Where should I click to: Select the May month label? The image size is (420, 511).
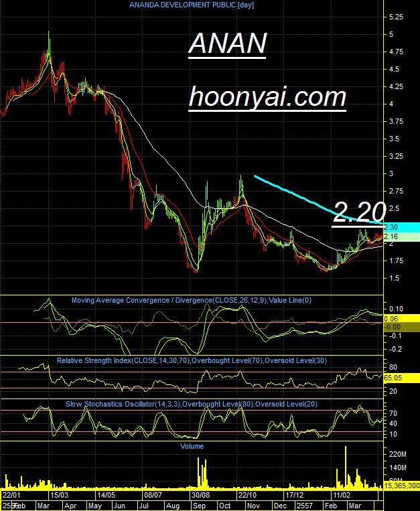pyautogui.click(x=95, y=506)
